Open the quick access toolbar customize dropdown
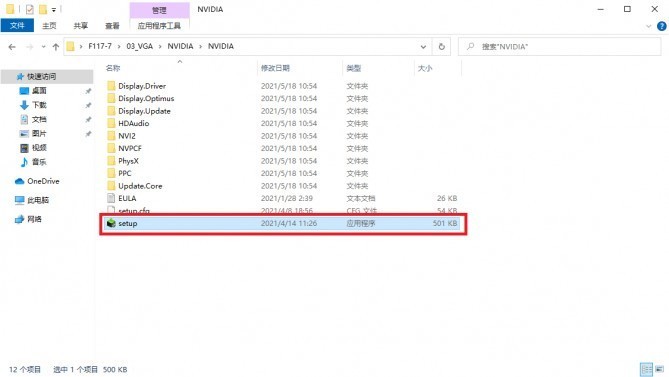 tap(54, 9)
